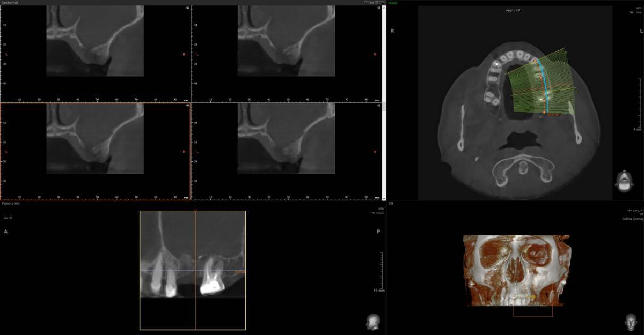Image resolution: width=644 pixels, height=335 pixels.
Task: Click the head orientation icon in Axial view
Action: (x=623, y=181)
